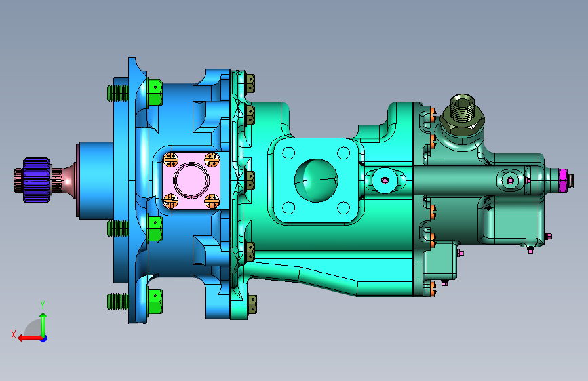Click the blue Z axis dot at triad origin

(x=44, y=339)
